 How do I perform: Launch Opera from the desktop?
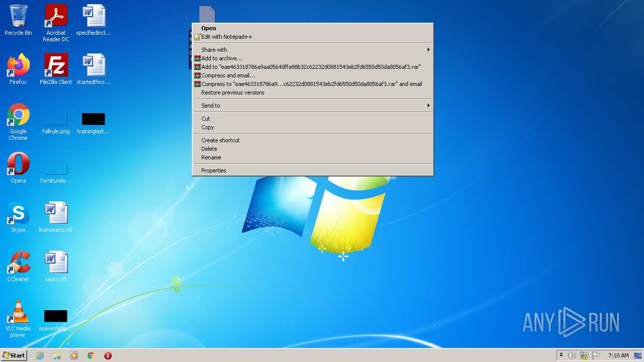click(18, 168)
